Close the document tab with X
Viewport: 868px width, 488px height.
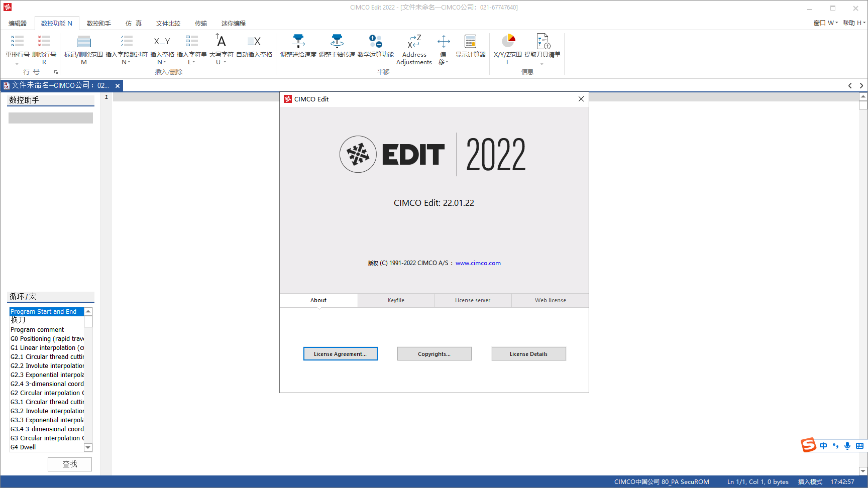point(118,86)
